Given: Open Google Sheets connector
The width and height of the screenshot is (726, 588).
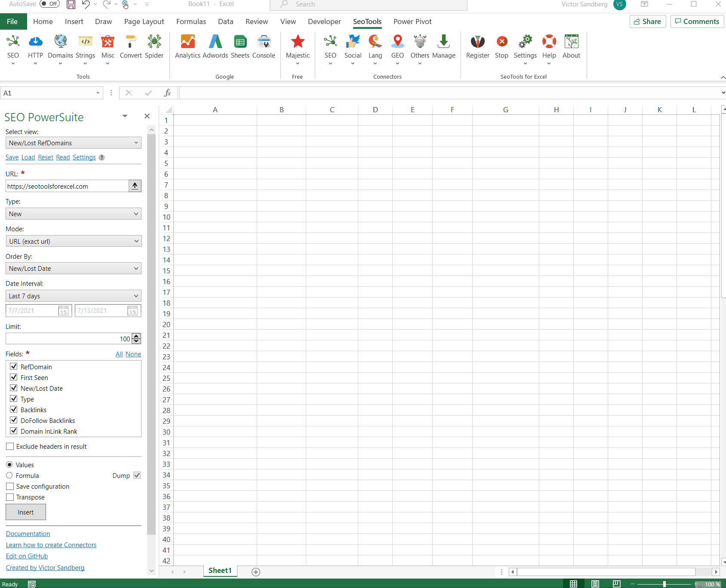Looking at the screenshot, I should click(240, 47).
